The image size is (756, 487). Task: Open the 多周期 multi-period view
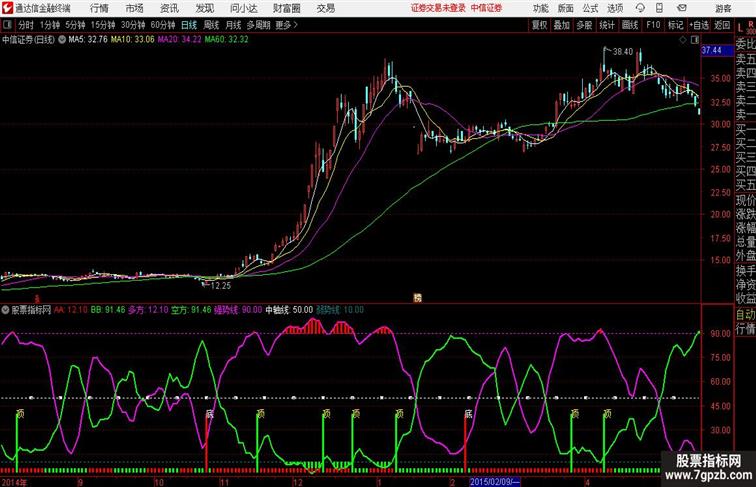coord(259,25)
